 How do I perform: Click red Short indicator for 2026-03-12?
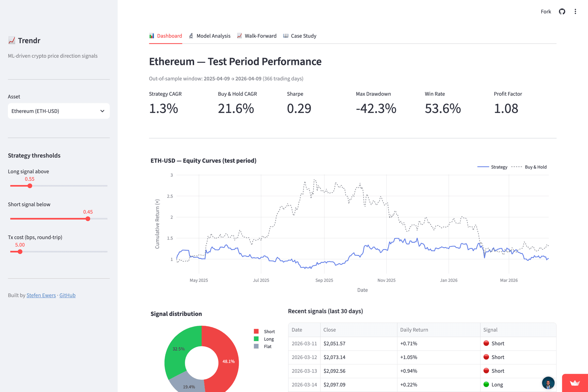pos(486,357)
